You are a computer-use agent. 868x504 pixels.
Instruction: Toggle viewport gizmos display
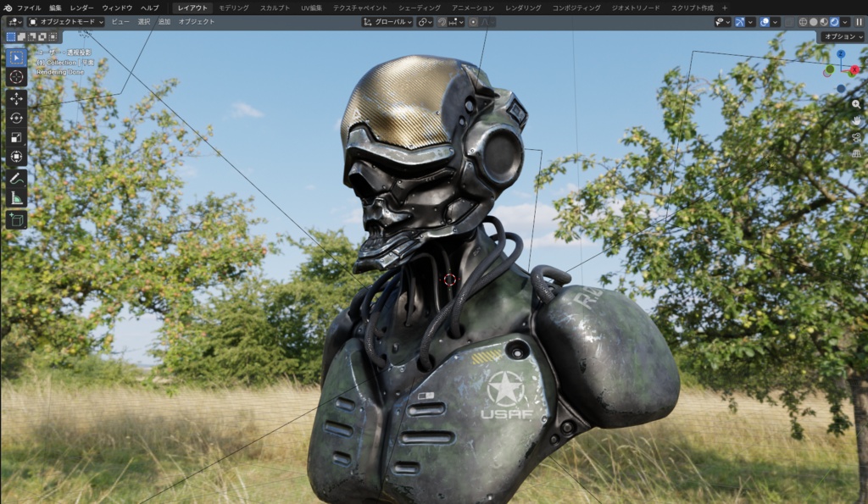(739, 22)
